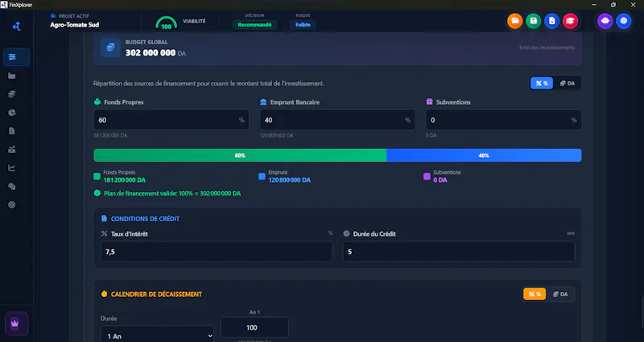Screen dimensions: 644x342
Task: Click the green Fonds Propres legend swatch
Action: tap(97, 176)
